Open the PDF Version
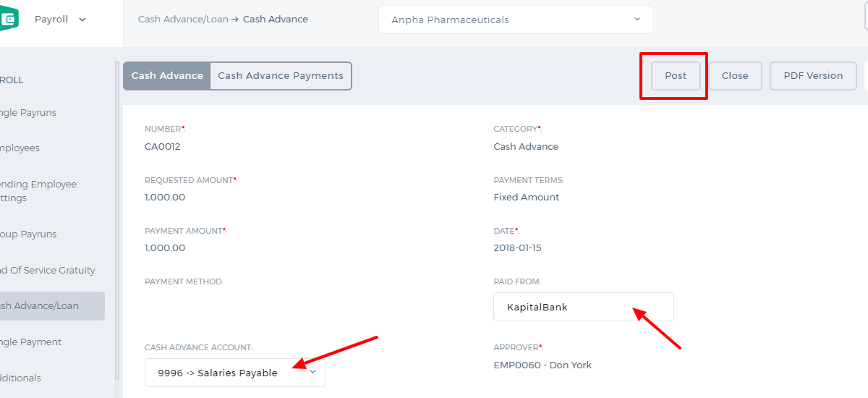Screen dimensions: 868x398 tap(813, 76)
